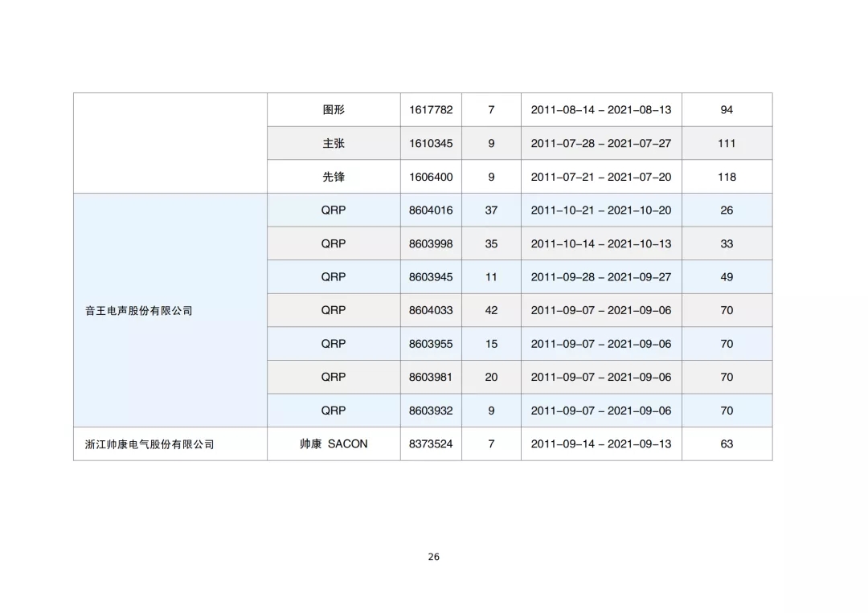Click class number 15

coord(491,344)
